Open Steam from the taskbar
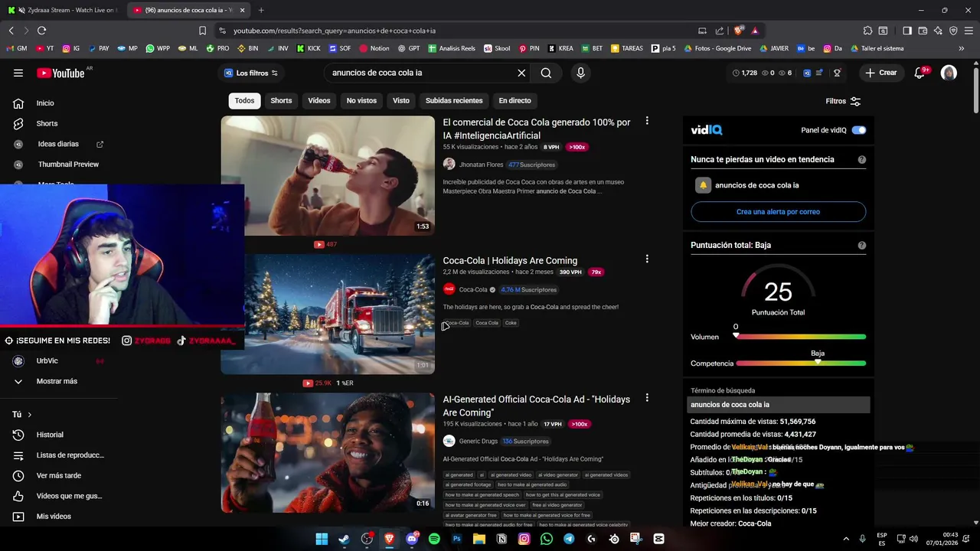980x551 pixels. pyautogui.click(x=344, y=539)
